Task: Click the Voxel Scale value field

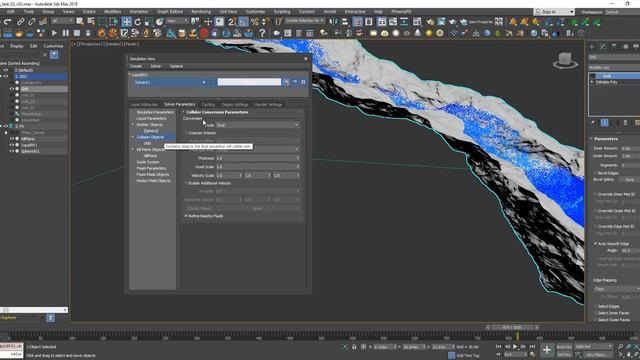Action: 258,167
